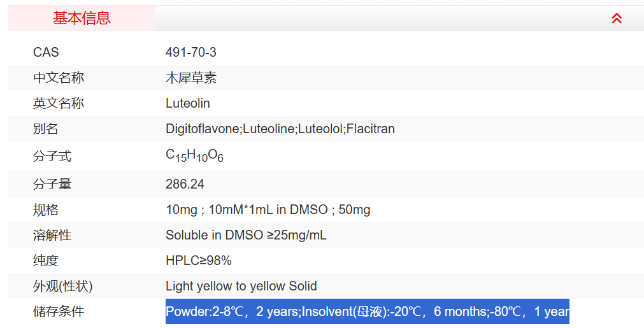
Task: Click the 基本信息 section header tab
Action: [82, 18]
